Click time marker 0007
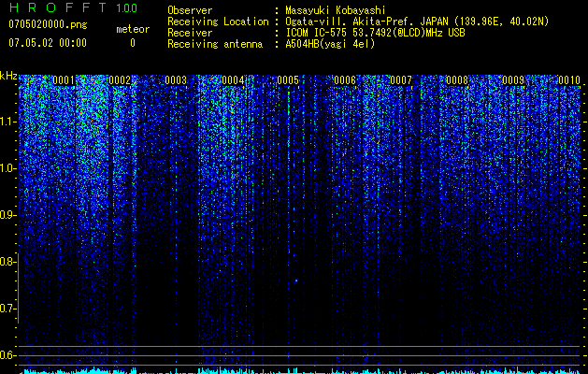588x374 pixels. [x=401, y=80]
